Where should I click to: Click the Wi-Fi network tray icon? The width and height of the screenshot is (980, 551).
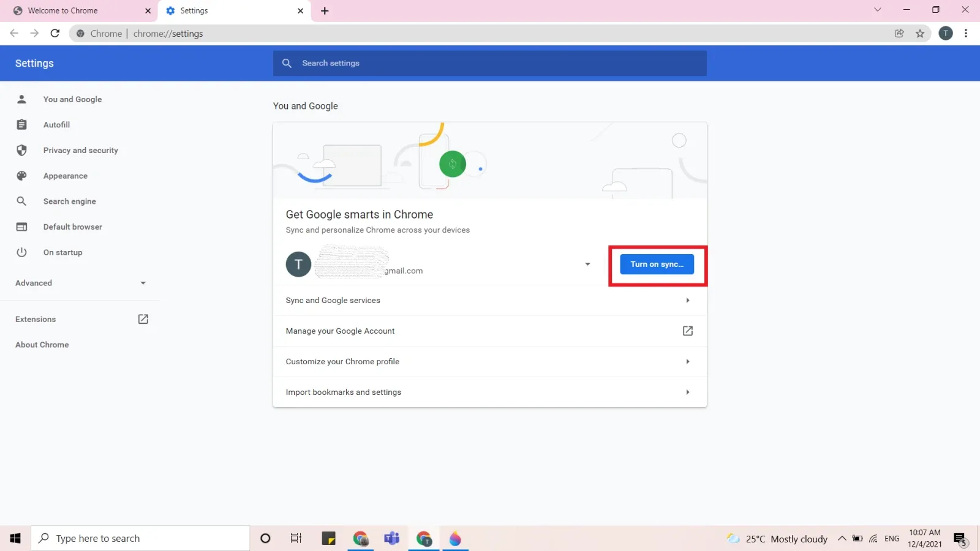tap(873, 539)
